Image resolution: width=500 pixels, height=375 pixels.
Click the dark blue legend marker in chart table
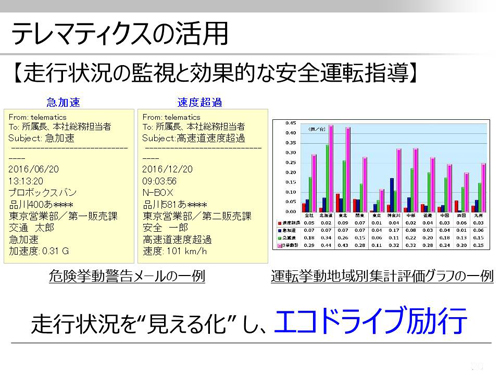pyautogui.click(x=280, y=231)
